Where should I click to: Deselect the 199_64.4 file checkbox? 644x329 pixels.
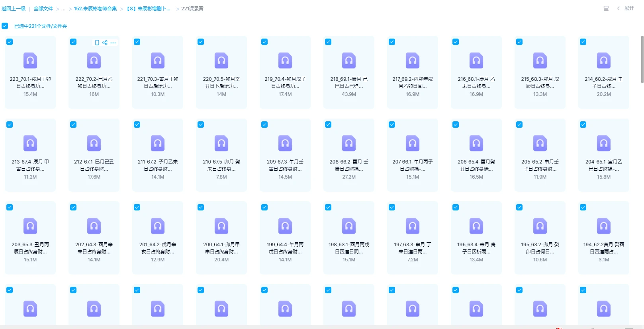pyautogui.click(x=264, y=207)
